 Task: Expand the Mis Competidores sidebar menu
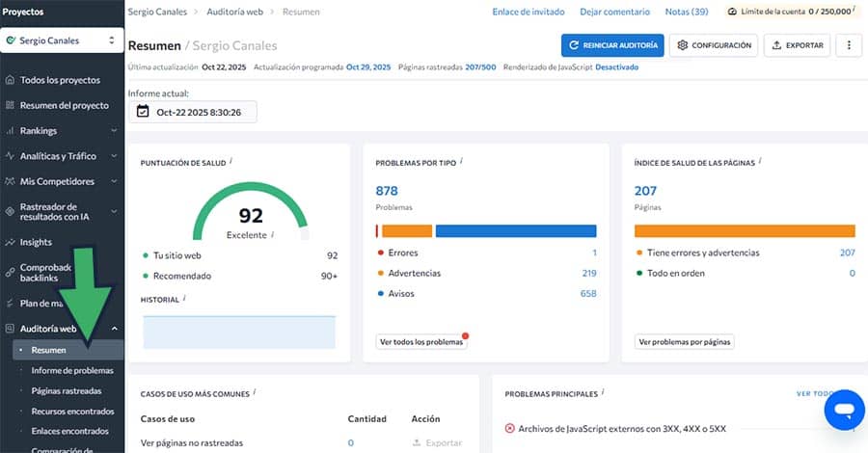click(x=114, y=181)
